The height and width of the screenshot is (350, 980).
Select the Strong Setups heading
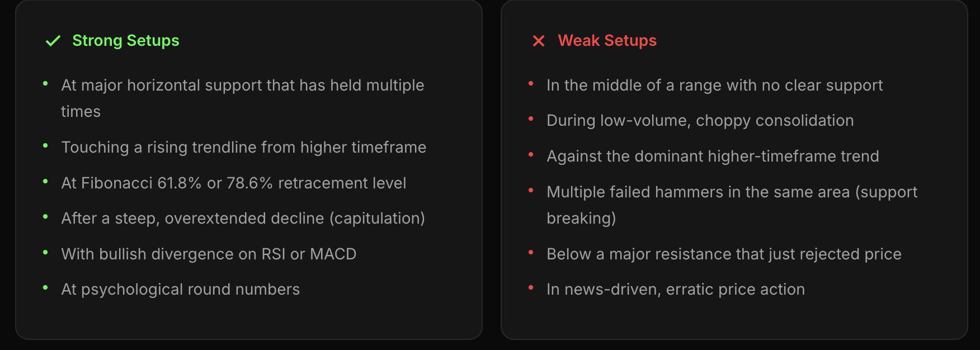pos(126,41)
